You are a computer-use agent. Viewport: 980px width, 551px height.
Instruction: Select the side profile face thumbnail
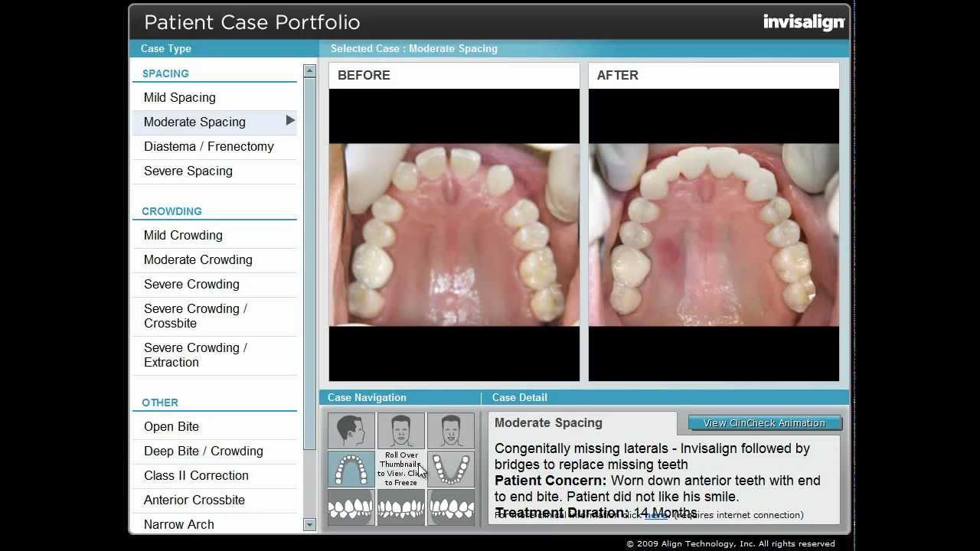(351, 430)
